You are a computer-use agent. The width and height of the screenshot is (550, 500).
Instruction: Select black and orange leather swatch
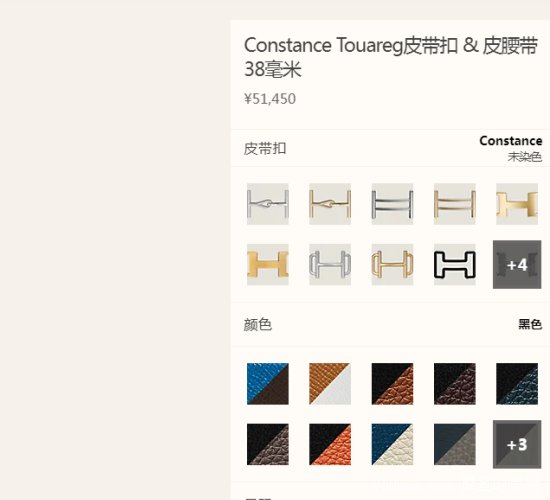click(x=330, y=444)
